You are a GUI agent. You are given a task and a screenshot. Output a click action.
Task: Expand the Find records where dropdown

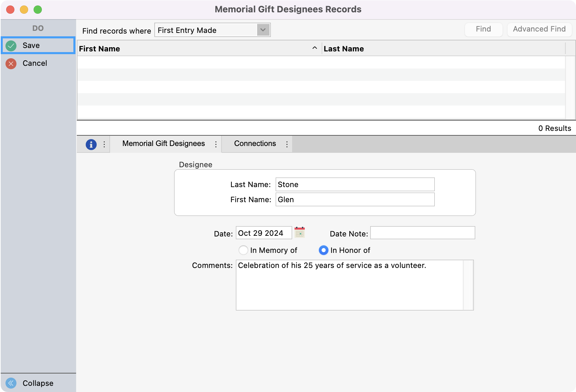pos(263,30)
